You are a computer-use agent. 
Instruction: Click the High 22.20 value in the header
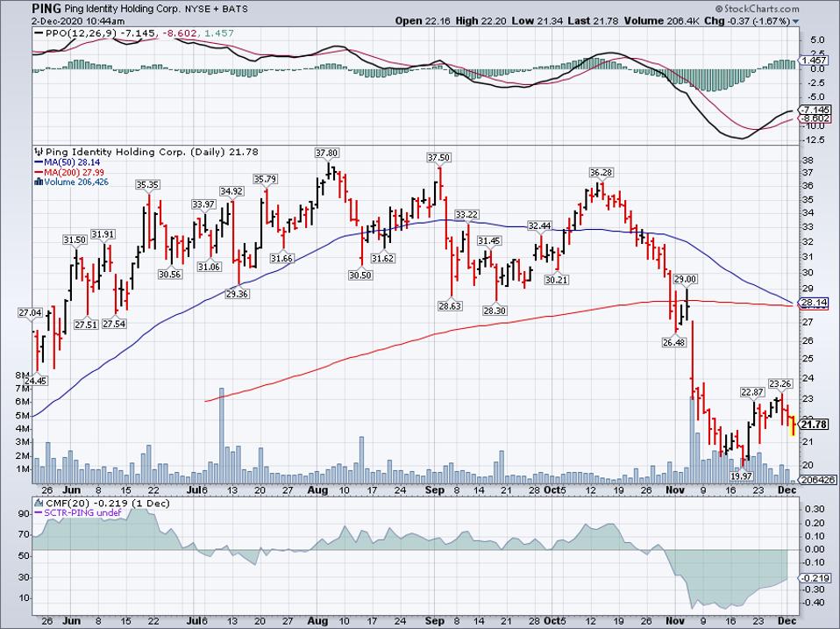click(x=481, y=21)
